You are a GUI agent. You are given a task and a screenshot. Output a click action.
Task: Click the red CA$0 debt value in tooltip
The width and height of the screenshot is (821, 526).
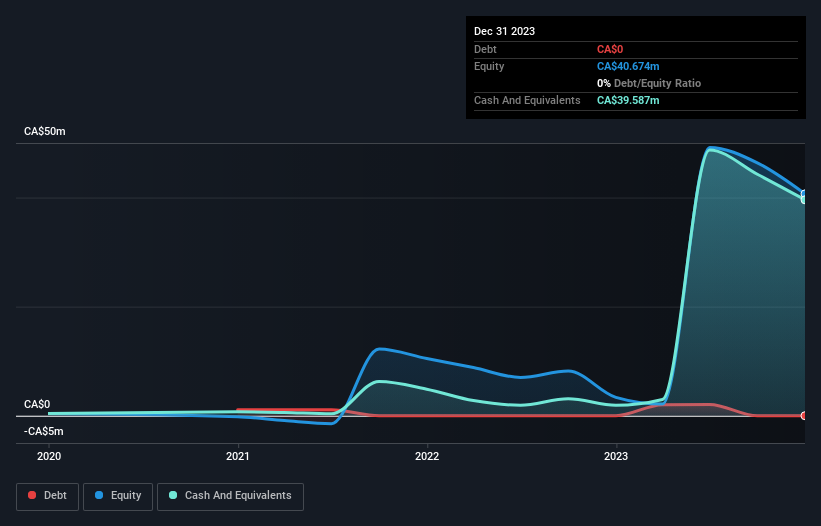(610, 49)
